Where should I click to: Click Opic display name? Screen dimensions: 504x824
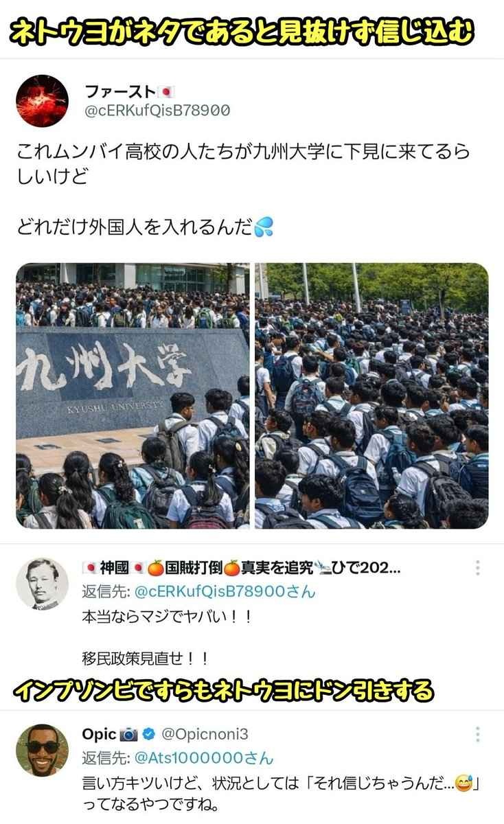tap(100, 734)
